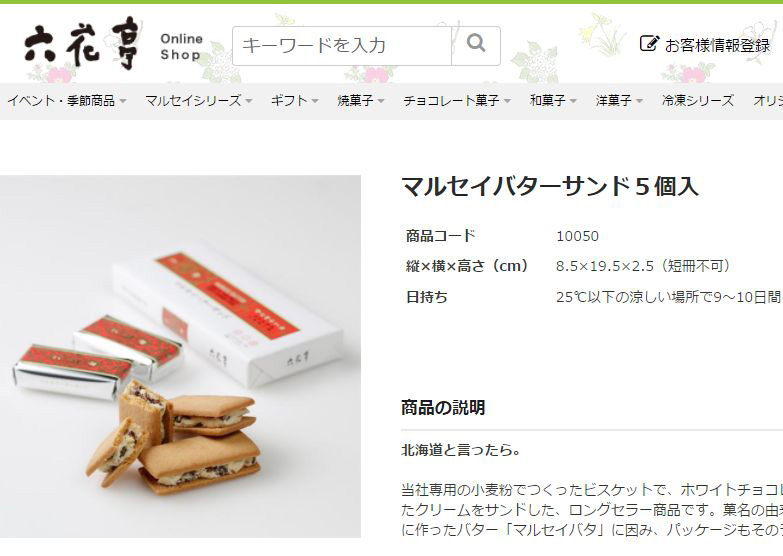Click the product title マルセイバターサンド５個入
783x556 pixels.
[x=550, y=186]
